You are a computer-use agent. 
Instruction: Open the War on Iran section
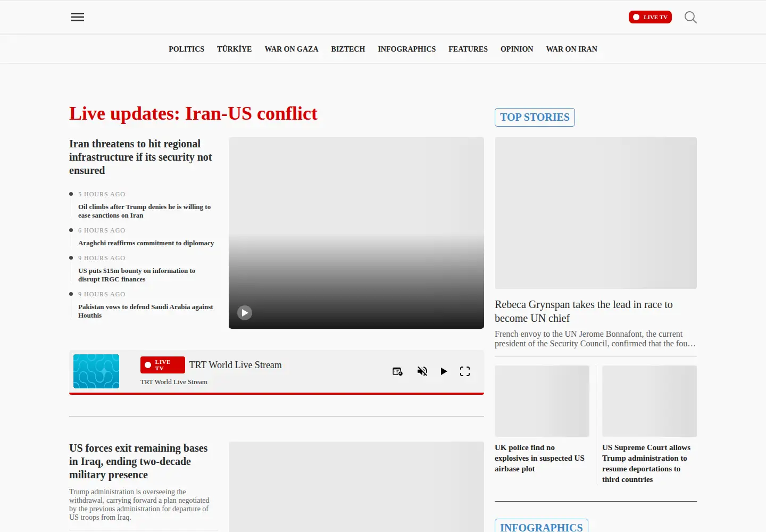coord(572,49)
